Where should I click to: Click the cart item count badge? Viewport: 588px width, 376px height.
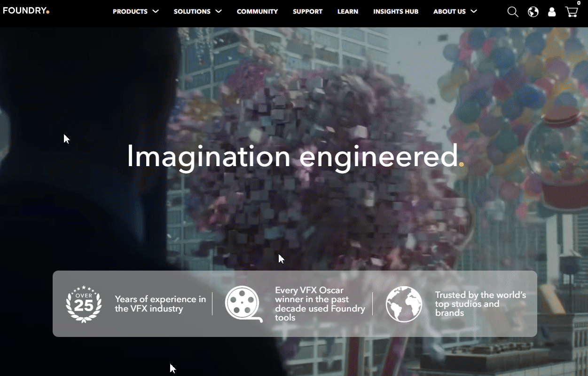coord(577,4)
